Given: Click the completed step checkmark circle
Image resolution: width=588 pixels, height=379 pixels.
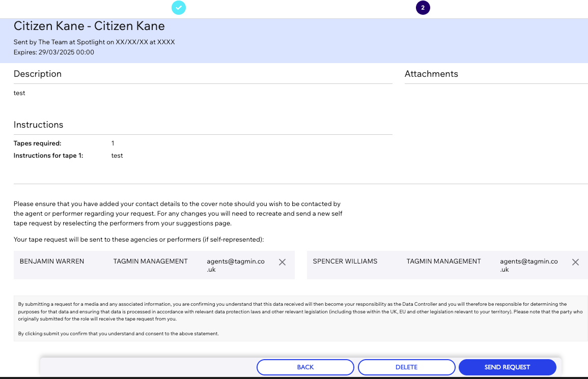Looking at the screenshot, I should click(x=179, y=8).
